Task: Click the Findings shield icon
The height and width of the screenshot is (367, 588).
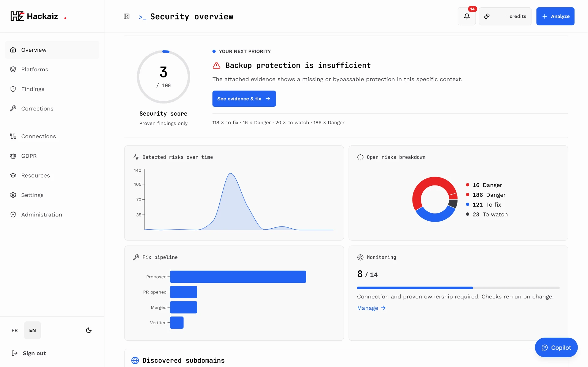Action: 13,89
